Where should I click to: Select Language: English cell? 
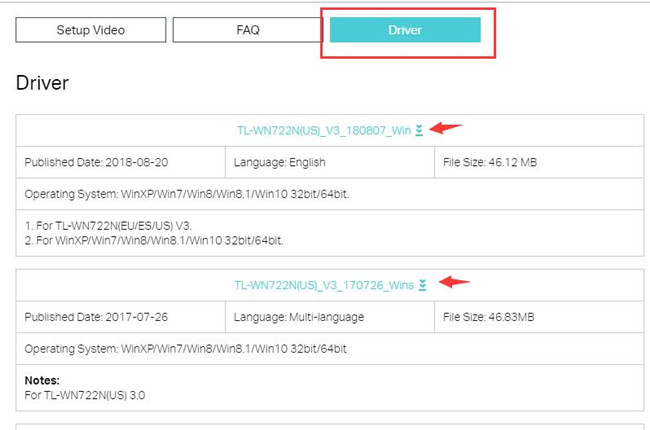pos(330,162)
